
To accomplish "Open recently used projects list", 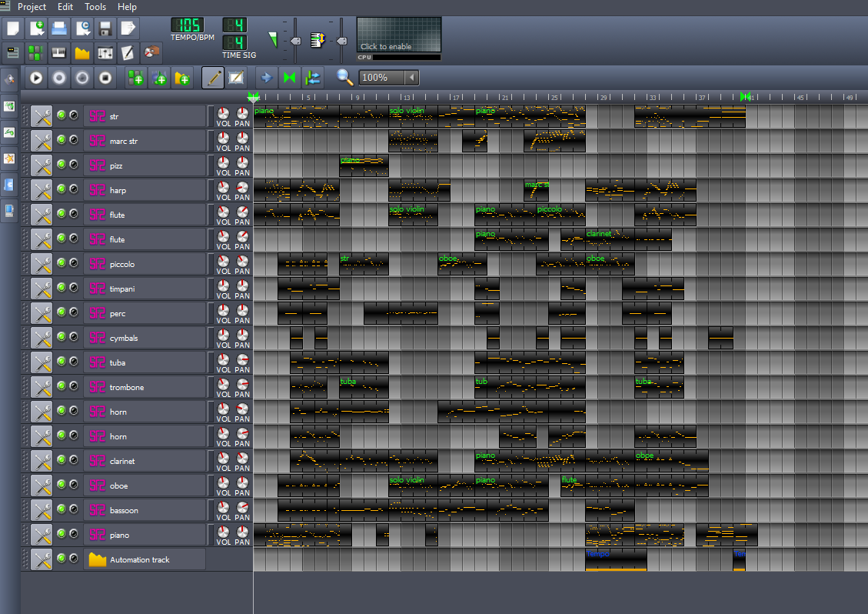I will [82, 28].
